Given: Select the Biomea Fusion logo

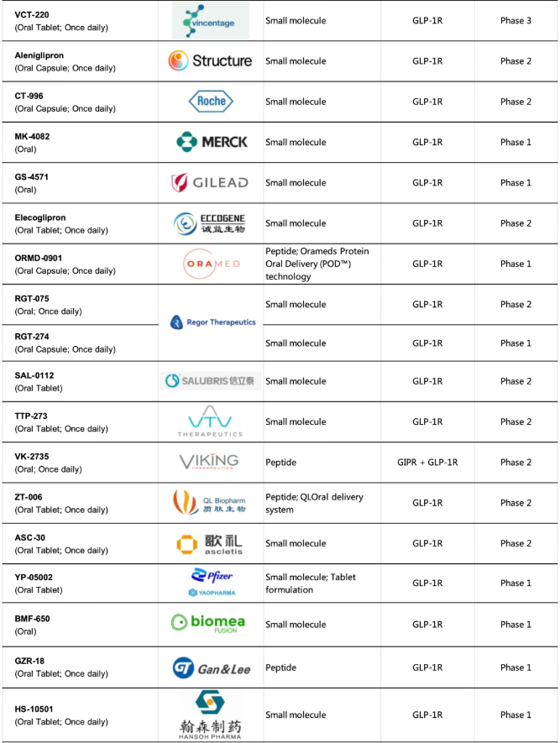Looking at the screenshot, I should 210,624.
